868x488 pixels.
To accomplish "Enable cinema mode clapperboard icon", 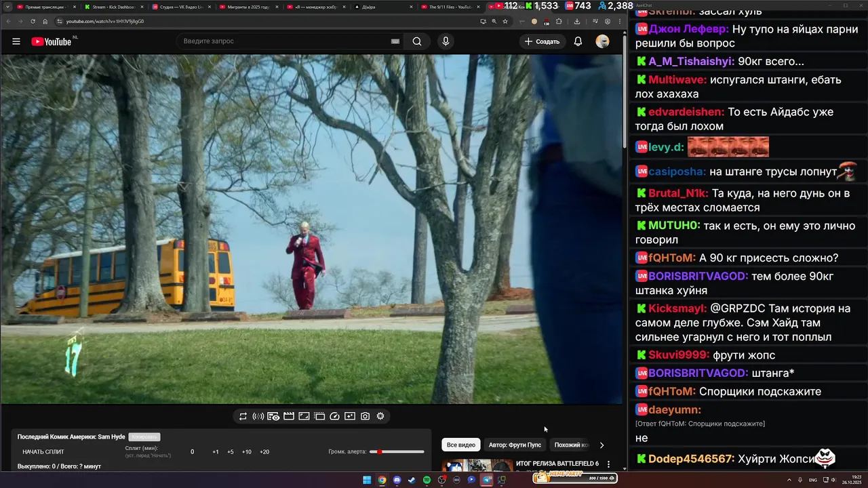I will pos(289,416).
